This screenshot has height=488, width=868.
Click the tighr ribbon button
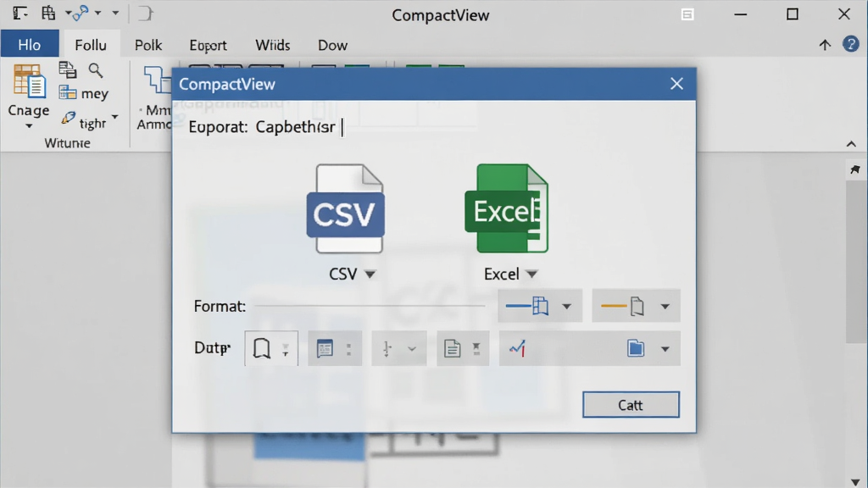pyautogui.click(x=88, y=119)
